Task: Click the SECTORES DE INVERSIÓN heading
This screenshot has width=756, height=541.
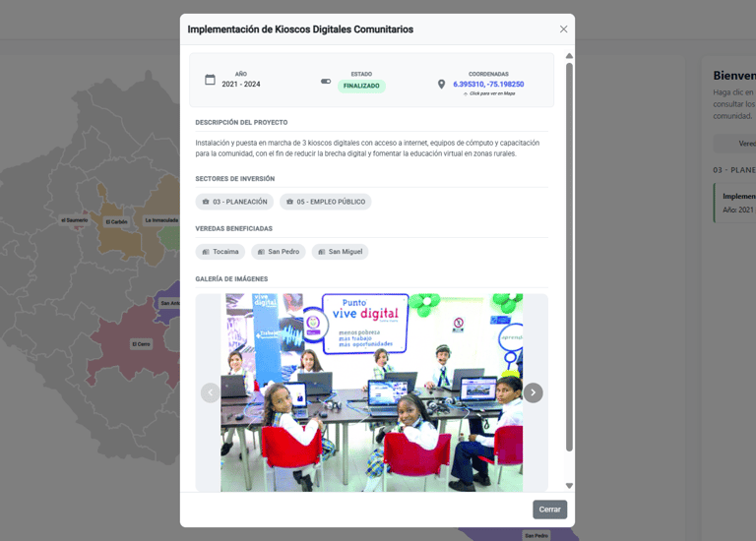Action: 235,179
